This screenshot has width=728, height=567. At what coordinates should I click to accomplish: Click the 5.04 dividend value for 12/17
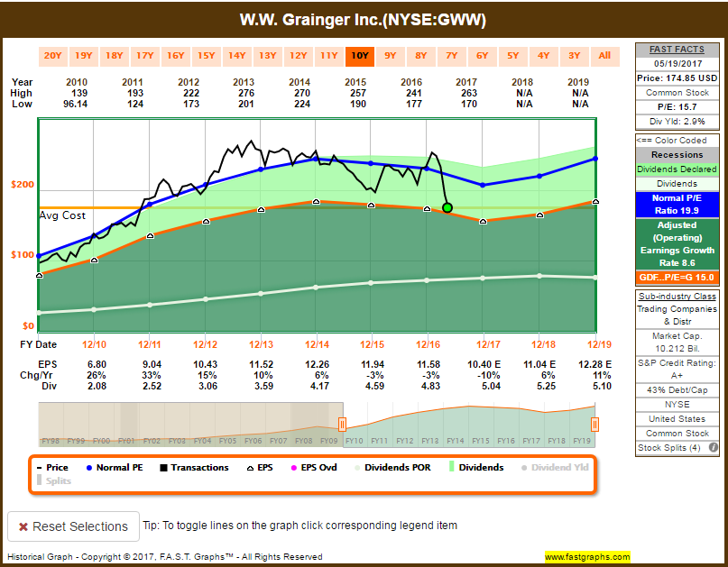point(492,386)
